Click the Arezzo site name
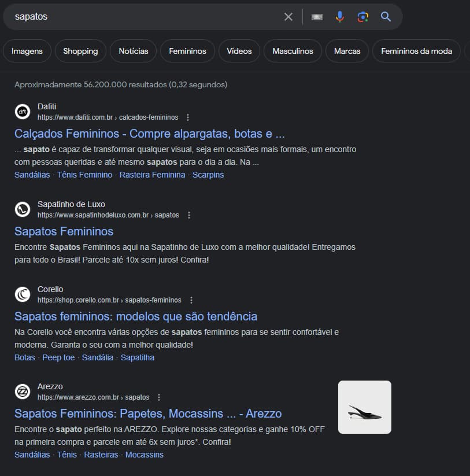 click(x=50, y=387)
